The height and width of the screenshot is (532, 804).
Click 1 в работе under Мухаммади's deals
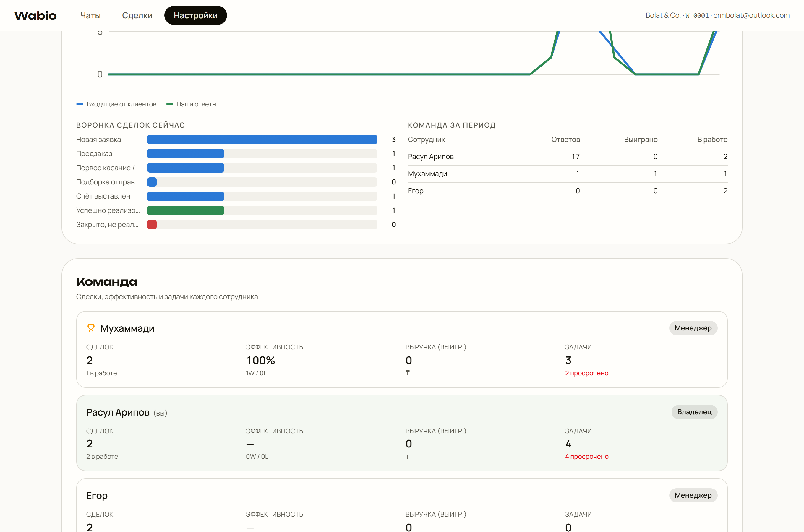101,373
